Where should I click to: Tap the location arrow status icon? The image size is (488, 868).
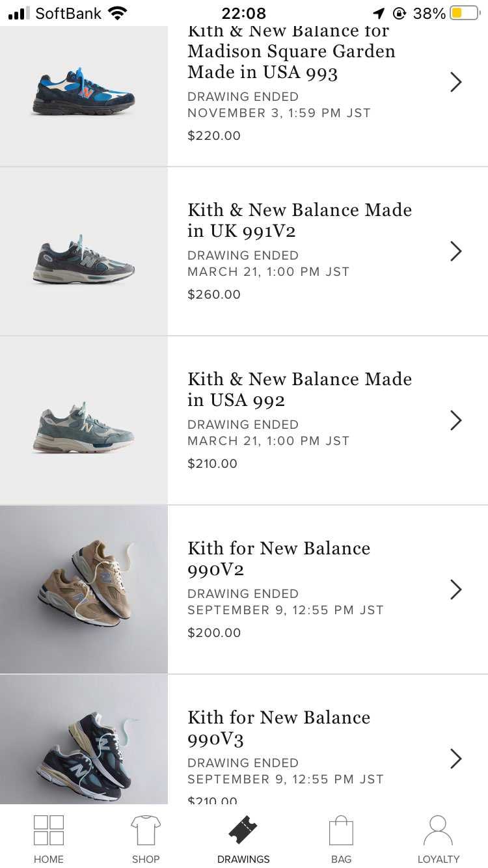[379, 13]
